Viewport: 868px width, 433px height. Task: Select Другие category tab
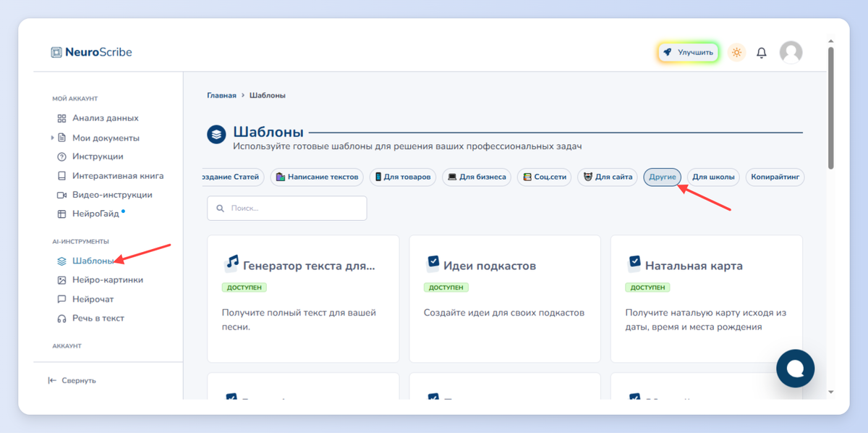[x=662, y=177]
